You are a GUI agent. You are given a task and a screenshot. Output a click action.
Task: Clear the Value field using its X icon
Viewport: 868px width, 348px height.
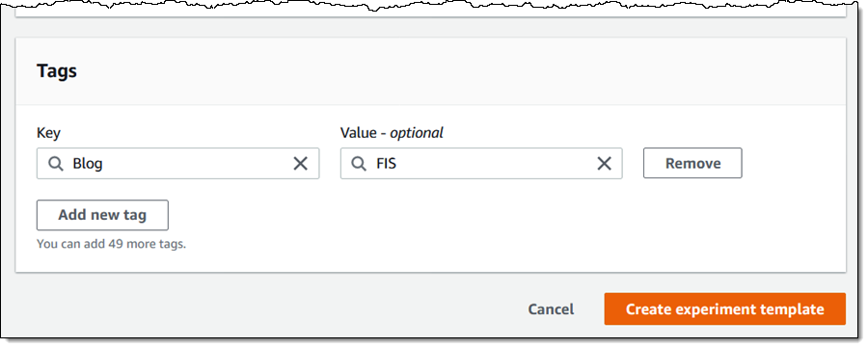click(x=604, y=163)
